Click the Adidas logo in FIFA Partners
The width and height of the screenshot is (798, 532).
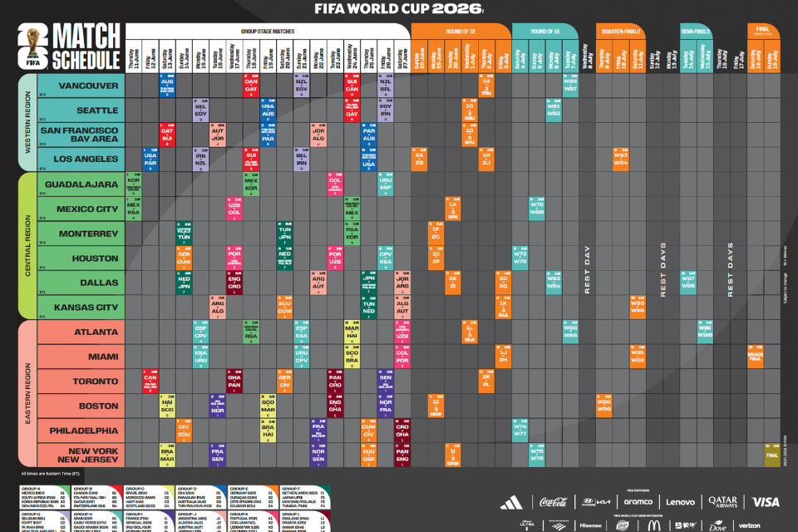[511, 502]
